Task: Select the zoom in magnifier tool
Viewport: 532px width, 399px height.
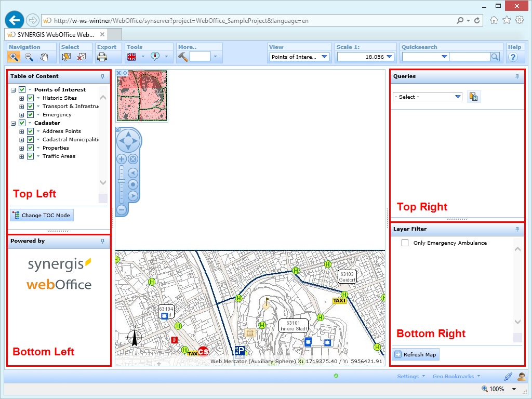Action: click(14, 57)
